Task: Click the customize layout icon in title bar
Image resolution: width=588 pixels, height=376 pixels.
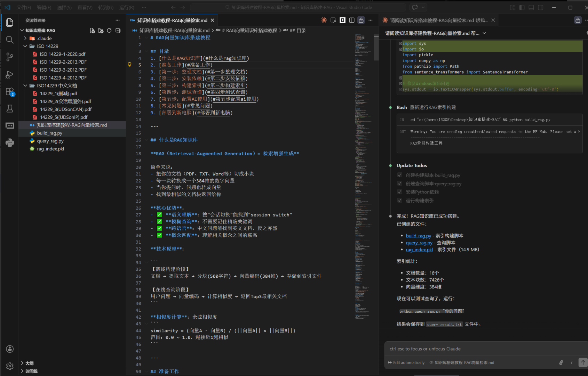Action: (512, 7)
